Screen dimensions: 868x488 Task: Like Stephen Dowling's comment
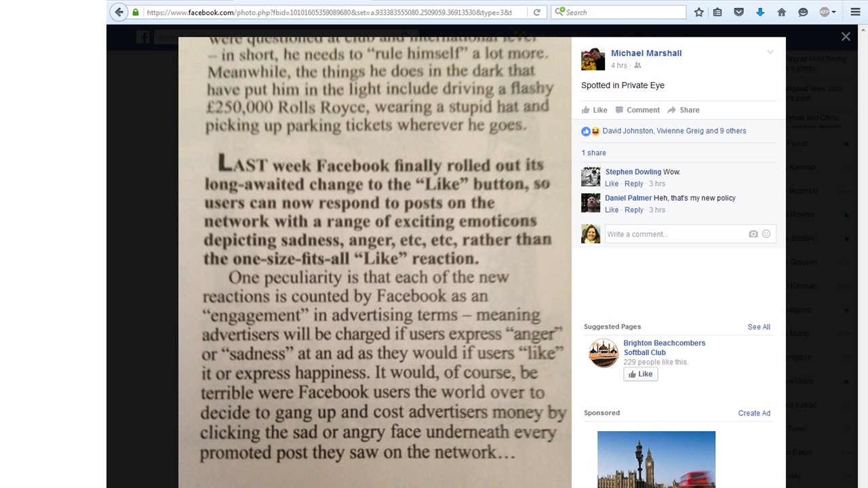tap(612, 184)
